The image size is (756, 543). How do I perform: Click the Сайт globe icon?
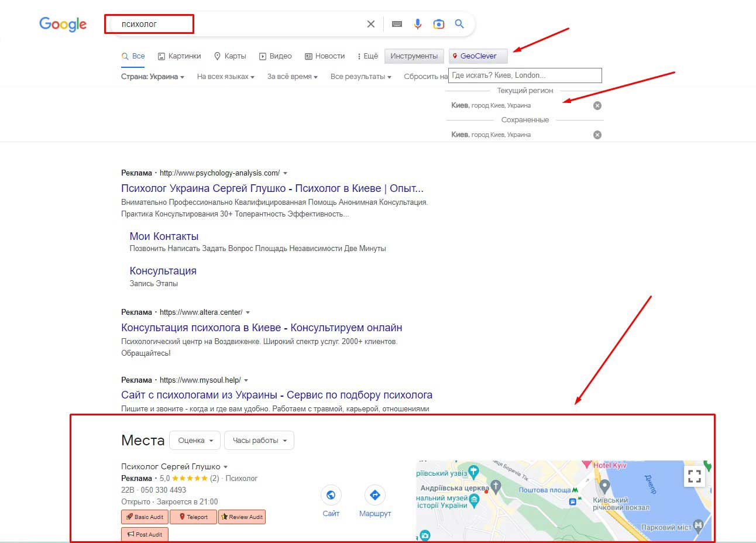click(331, 496)
